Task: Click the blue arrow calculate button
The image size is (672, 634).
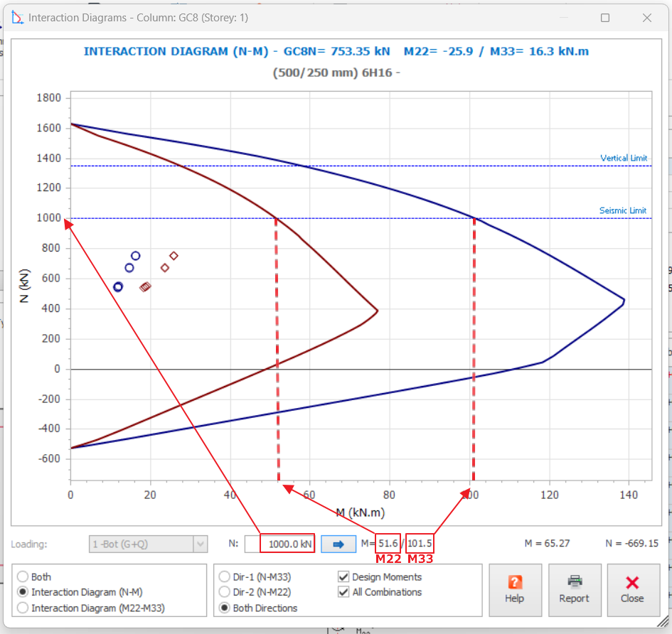Action: pyautogui.click(x=338, y=544)
